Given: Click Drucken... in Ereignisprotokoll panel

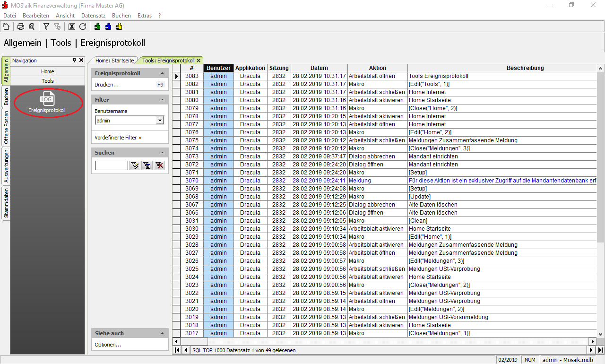Looking at the screenshot, I should click(x=107, y=85).
